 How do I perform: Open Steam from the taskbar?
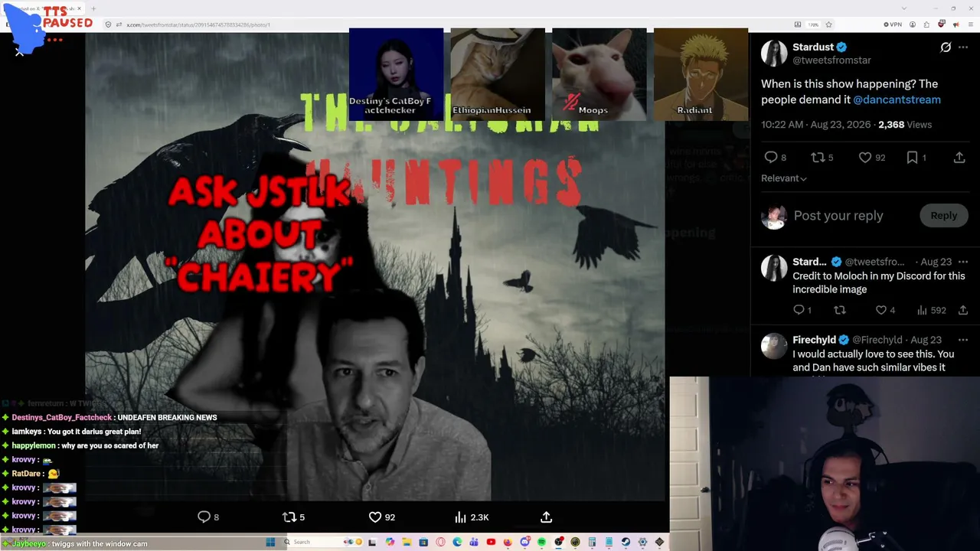pyautogui.click(x=626, y=542)
